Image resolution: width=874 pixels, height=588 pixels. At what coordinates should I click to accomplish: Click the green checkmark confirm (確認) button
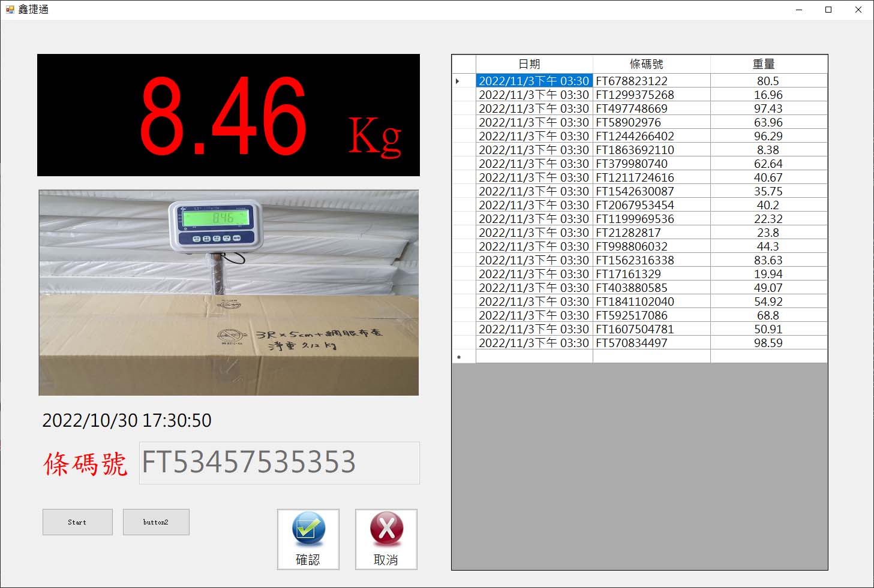coord(308,539)
